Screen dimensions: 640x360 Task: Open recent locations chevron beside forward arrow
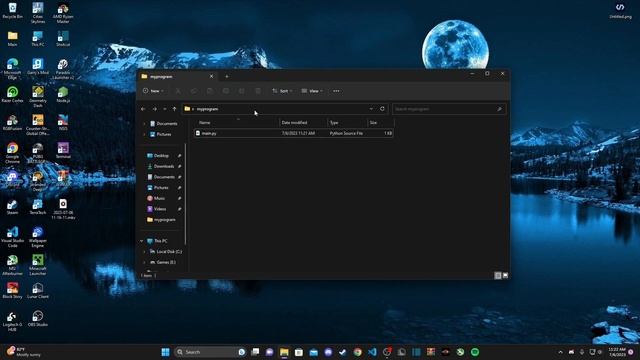coord(164,109)
